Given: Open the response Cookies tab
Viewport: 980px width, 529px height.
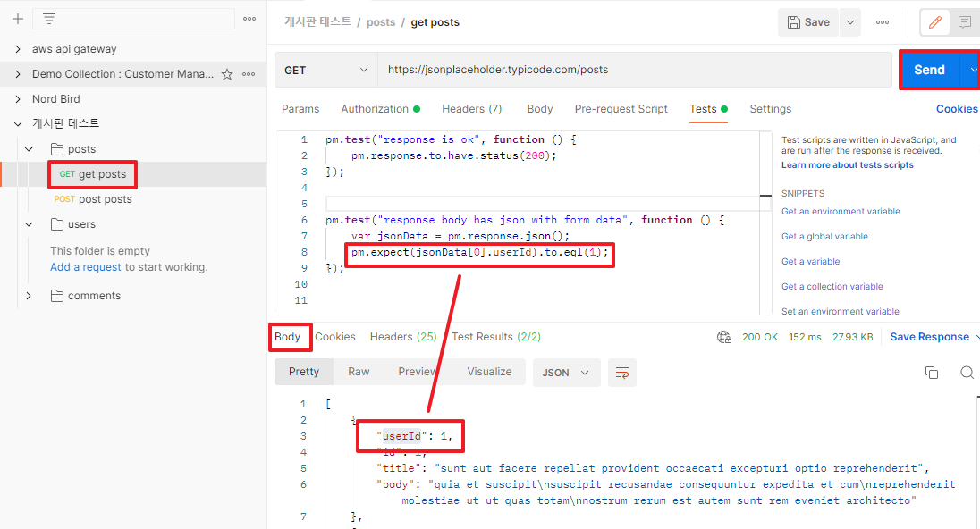Looking at the screenshot, I should pyautogui.click(x=335, y=337).
